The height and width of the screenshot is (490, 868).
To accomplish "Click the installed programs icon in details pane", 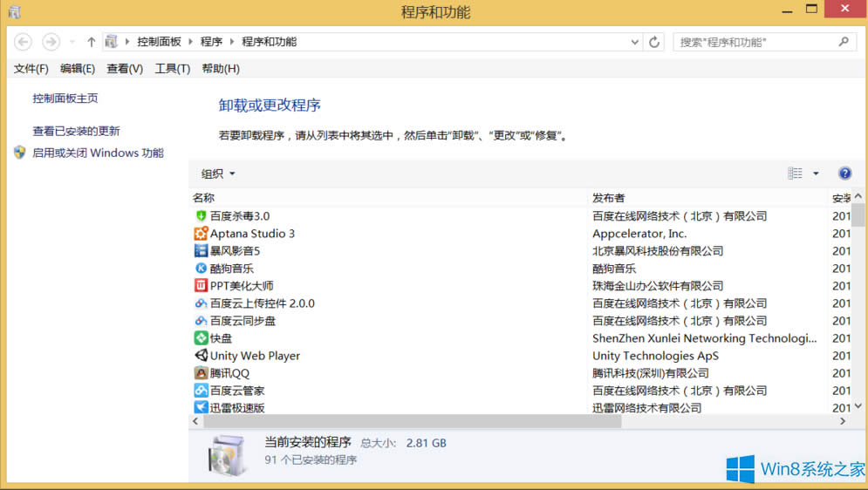I will click(x=227, y=455).
